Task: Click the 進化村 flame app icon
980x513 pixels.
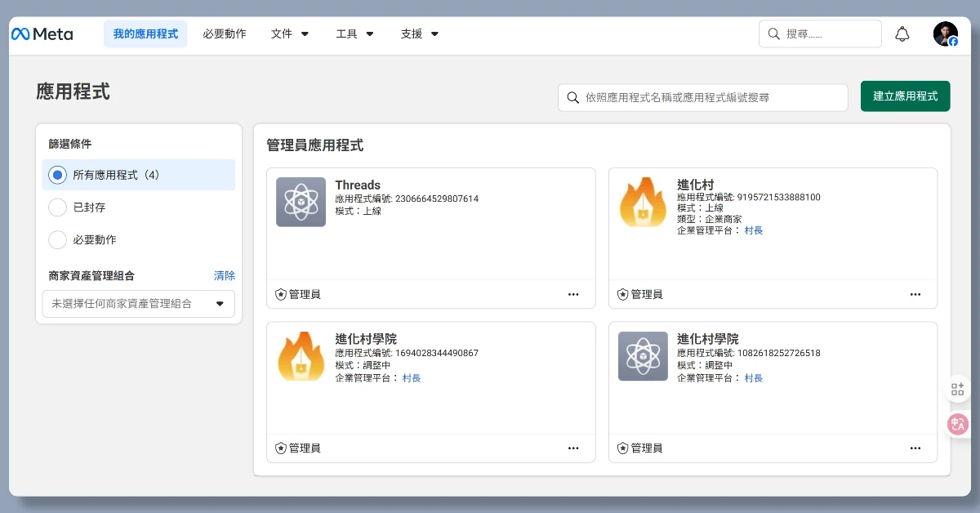Action: (643, 202)
